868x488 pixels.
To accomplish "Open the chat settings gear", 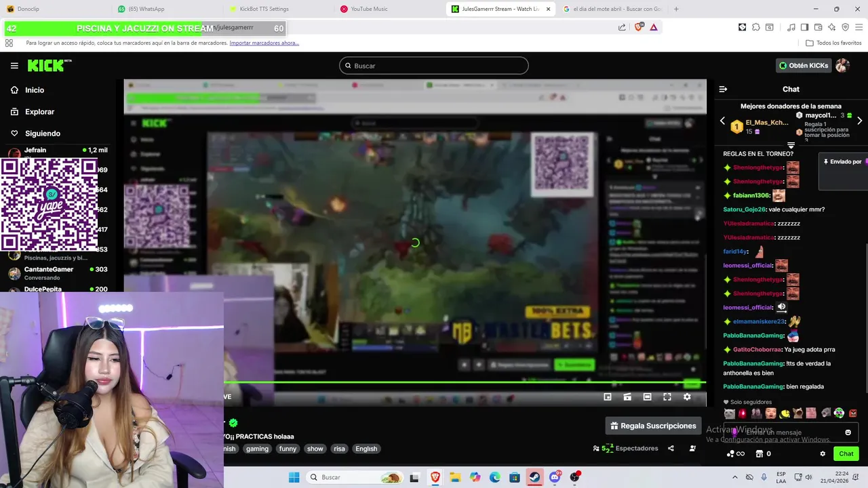I will tap(823, 453).
